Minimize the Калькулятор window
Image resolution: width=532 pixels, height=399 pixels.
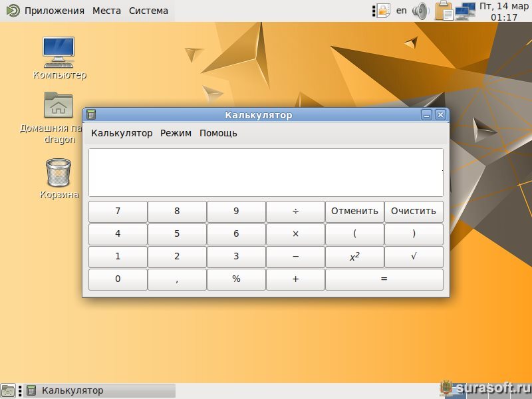click(x=426, y=115)
